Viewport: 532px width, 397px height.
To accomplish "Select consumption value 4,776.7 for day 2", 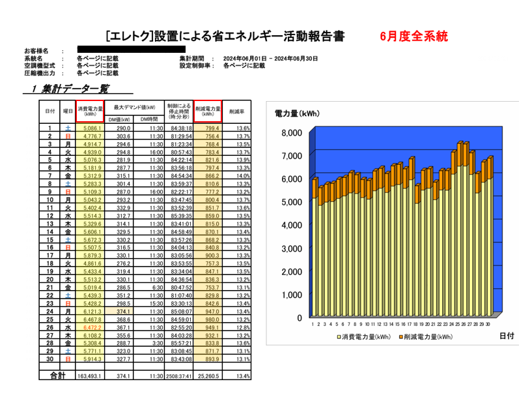I will [92, 136].
